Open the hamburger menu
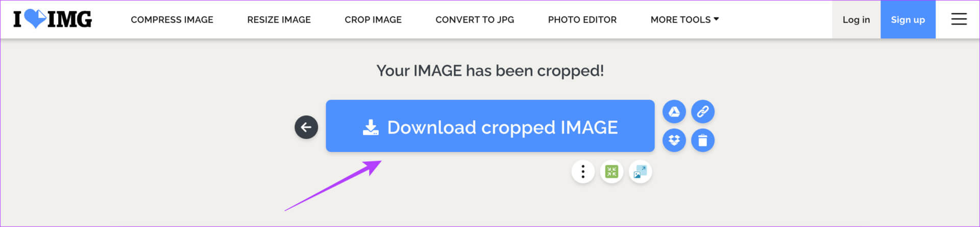The height and width of the screenshot is (227, 980). [959, 19]
